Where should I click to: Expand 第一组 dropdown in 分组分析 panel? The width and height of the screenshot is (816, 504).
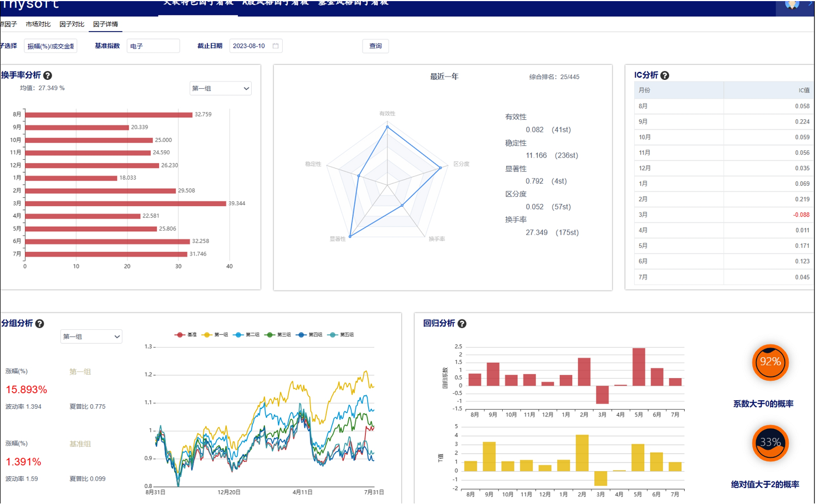(x=91, y=337)
